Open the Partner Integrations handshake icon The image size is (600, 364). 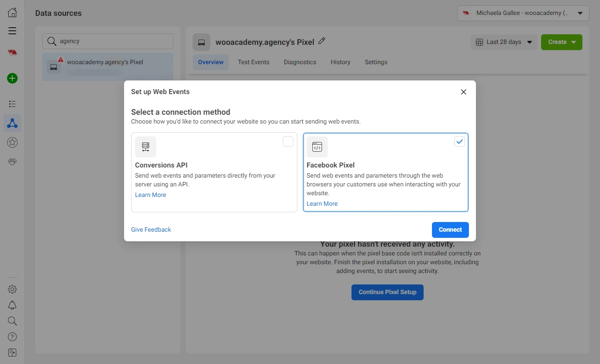(12, 162)
